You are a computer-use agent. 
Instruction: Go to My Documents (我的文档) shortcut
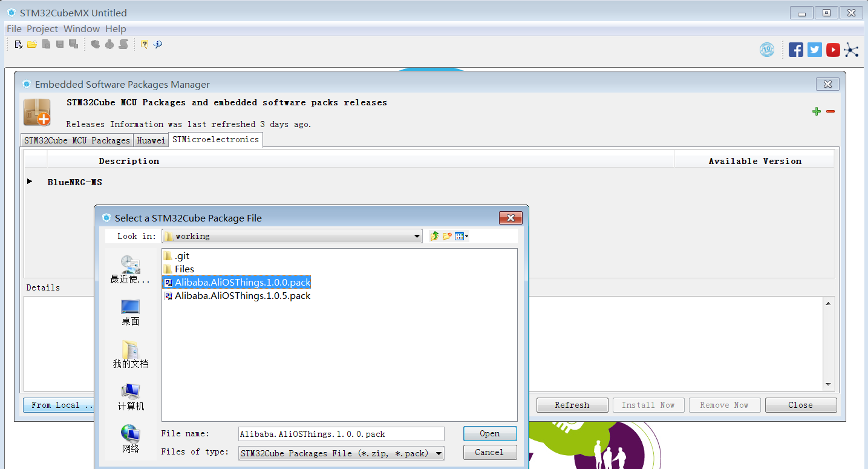[x=130, y=355]
